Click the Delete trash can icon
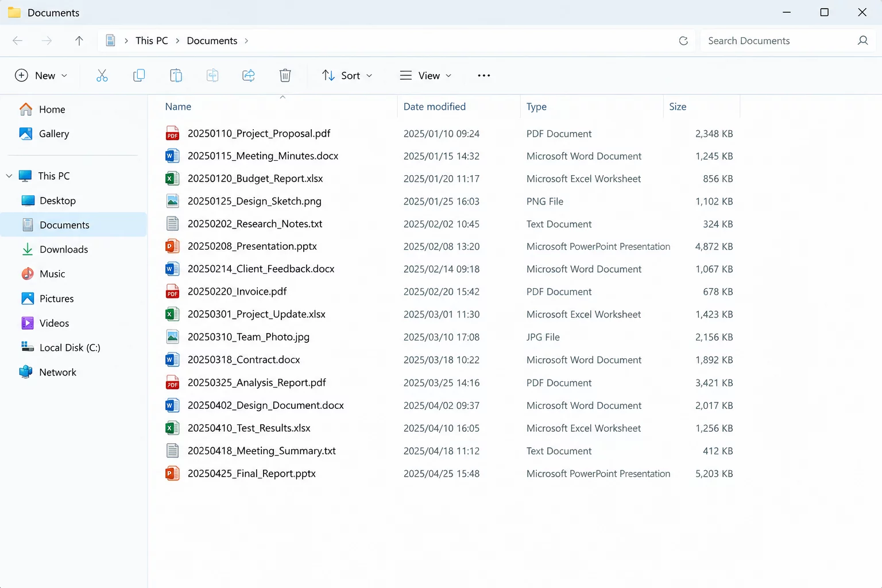Viewport: 882px width, 588px height. coord(285,75)
